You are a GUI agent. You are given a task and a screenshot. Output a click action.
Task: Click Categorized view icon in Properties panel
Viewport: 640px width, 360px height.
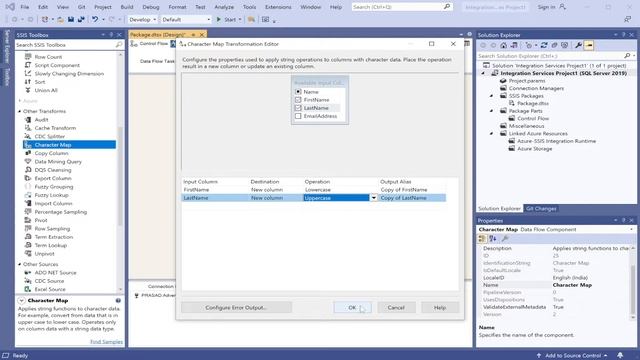(482, 239)
